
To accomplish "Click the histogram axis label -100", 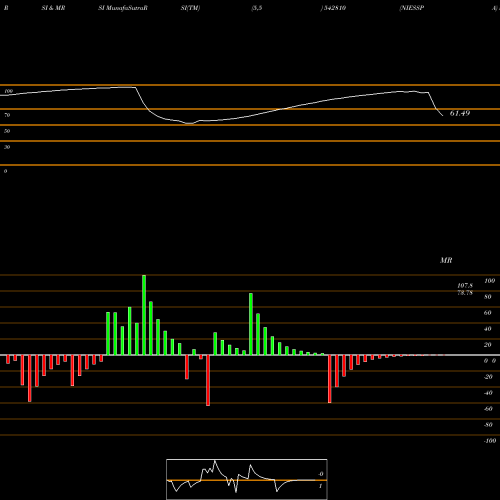I will click(489, 441).
